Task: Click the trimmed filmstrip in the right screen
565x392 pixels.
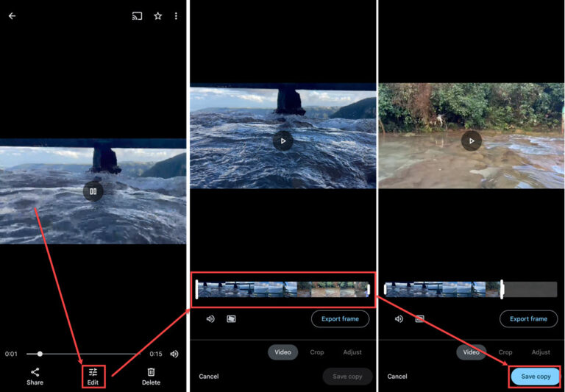Action: [x=443, y=289]
